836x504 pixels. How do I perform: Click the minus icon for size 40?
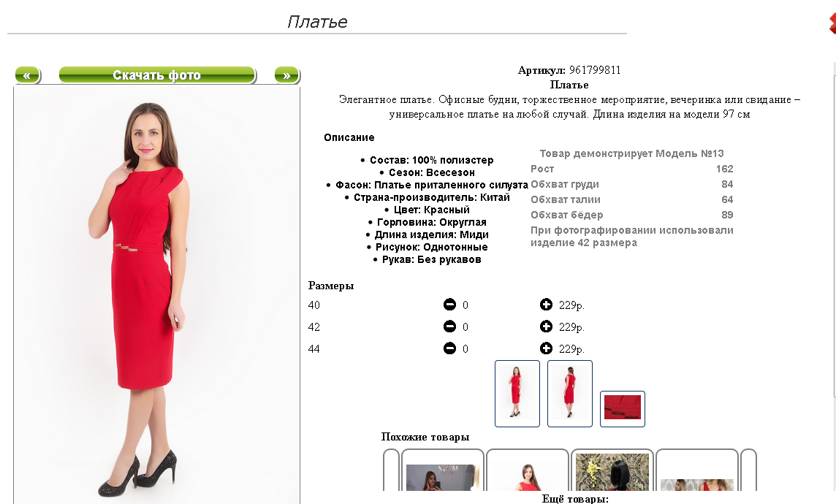449,304
